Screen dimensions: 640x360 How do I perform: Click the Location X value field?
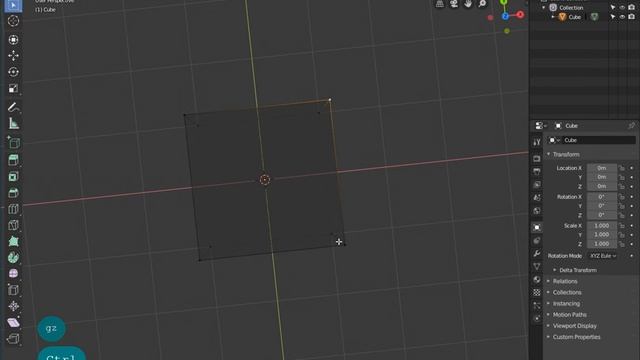pyautogui.click(x=602, y=168)
